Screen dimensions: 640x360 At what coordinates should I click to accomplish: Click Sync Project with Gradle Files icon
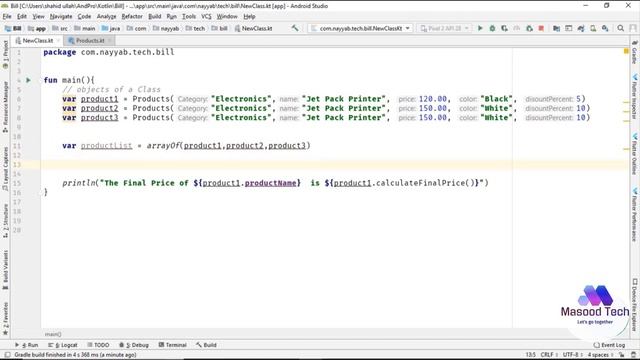click(x=581, y=28)
